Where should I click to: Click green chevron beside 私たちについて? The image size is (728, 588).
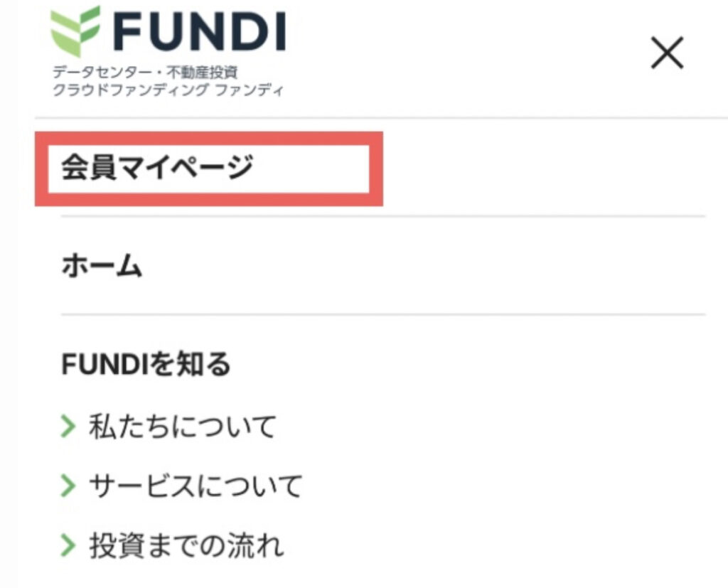(x=68, y=427)
